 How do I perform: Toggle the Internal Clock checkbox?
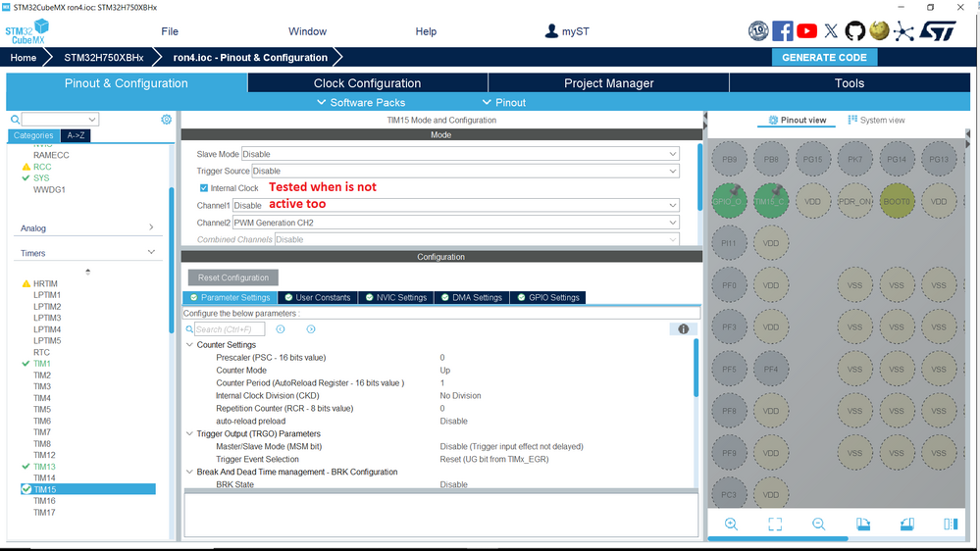point(204,188)
